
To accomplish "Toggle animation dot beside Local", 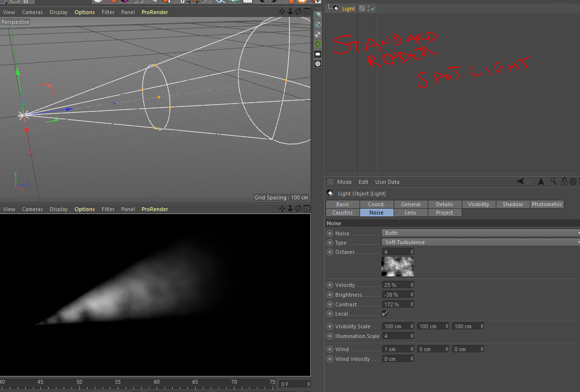I will 330,314.
